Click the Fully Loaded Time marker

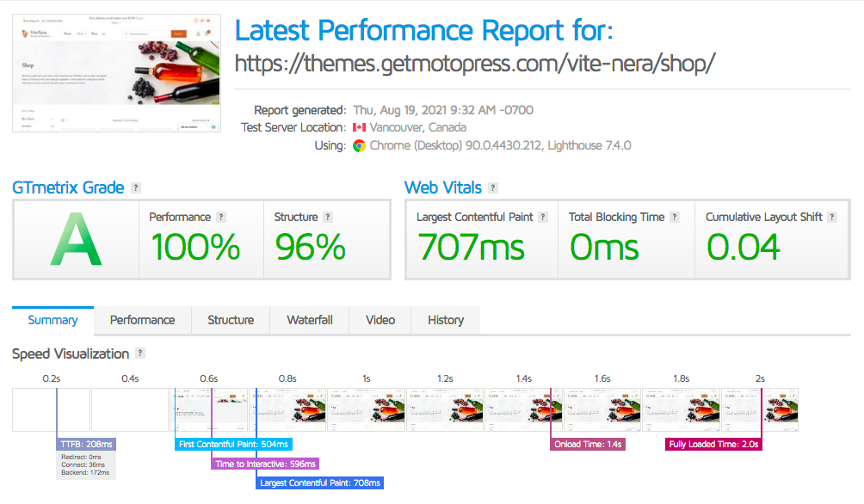pos(715,444)
